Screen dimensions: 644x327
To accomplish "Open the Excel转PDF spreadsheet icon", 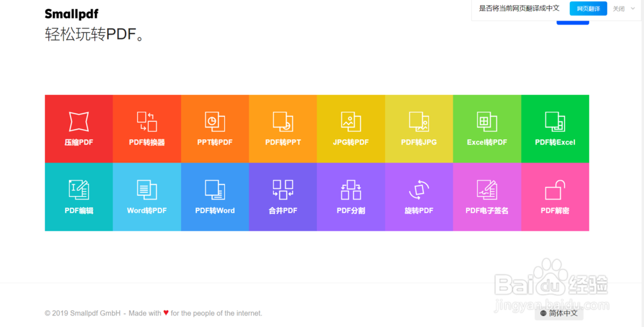I will pyautogui.click(x=487, y=122).
